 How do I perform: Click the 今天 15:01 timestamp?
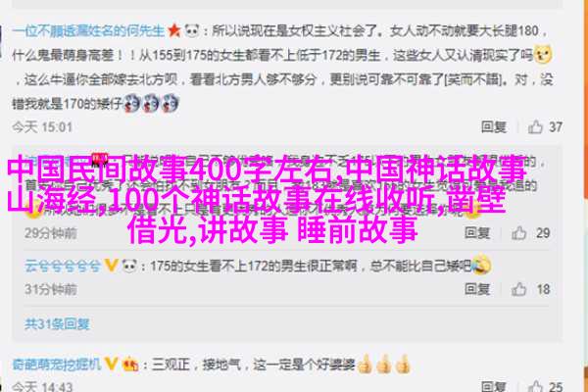pyautogui.click(x=42, y=127)
